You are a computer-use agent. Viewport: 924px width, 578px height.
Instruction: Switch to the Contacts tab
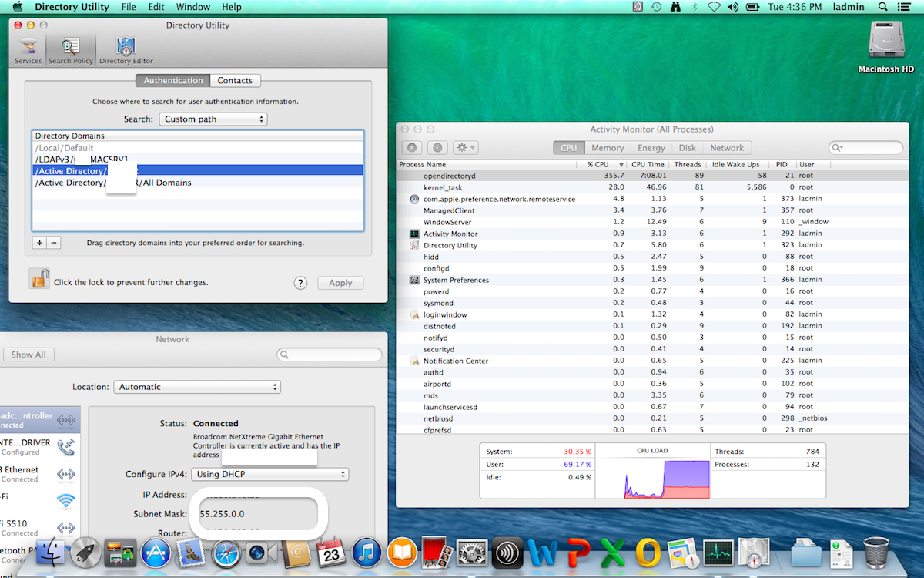(x=235, y=80)
